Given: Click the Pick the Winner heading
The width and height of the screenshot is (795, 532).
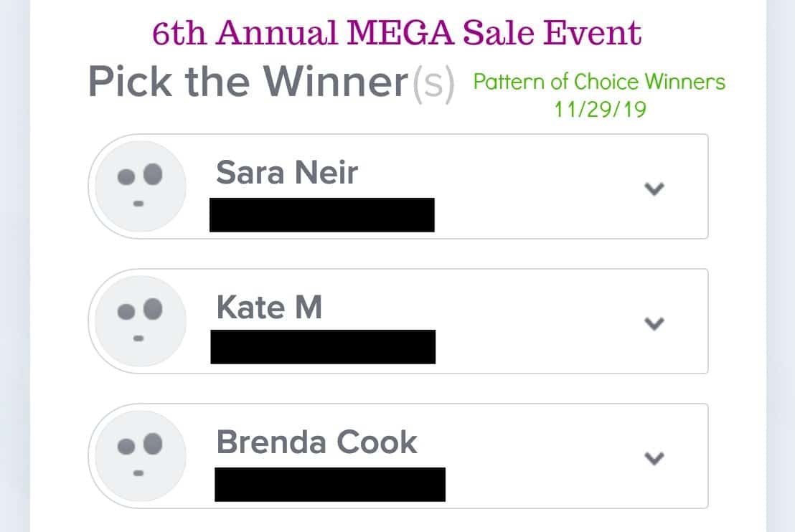Looking at the screenshot, I should (248, 82).
